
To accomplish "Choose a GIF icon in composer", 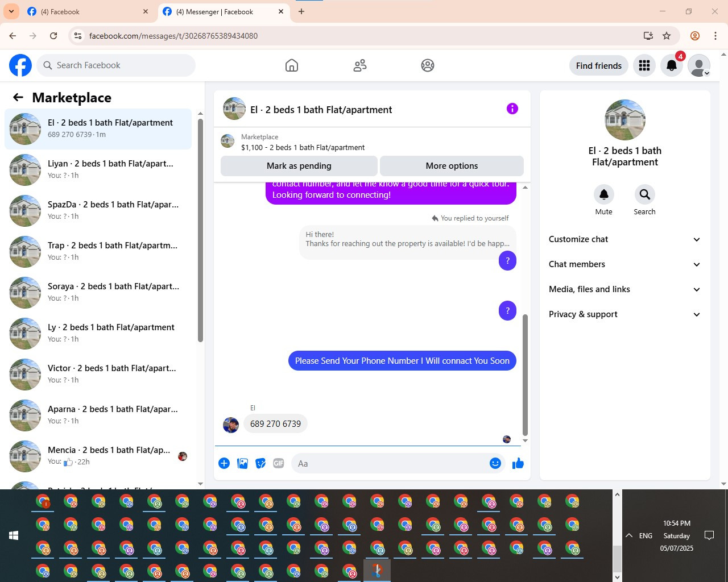I will click(279, 463).
